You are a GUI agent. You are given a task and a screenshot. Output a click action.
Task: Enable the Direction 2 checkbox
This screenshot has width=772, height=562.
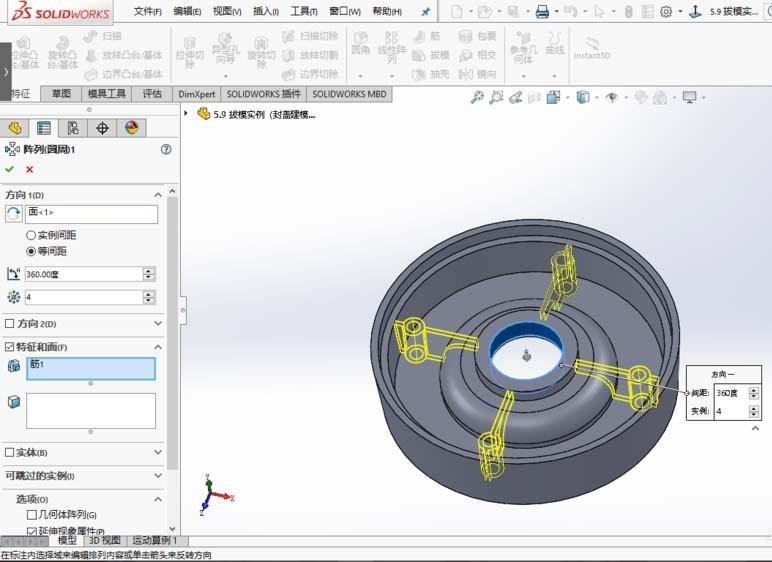point(9,324)
